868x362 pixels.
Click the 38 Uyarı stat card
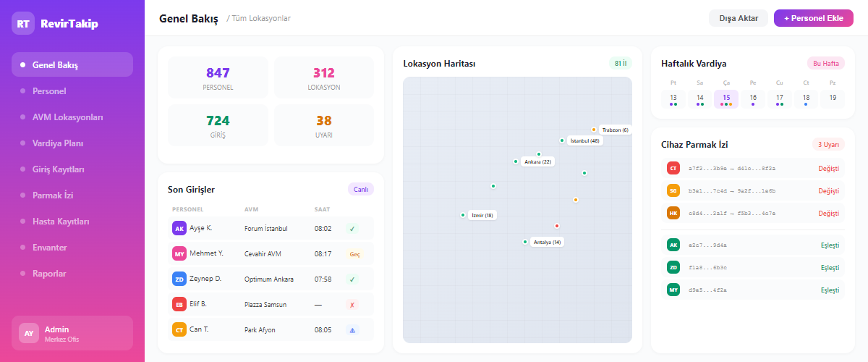pyautogui.click(x=324, y=125)
